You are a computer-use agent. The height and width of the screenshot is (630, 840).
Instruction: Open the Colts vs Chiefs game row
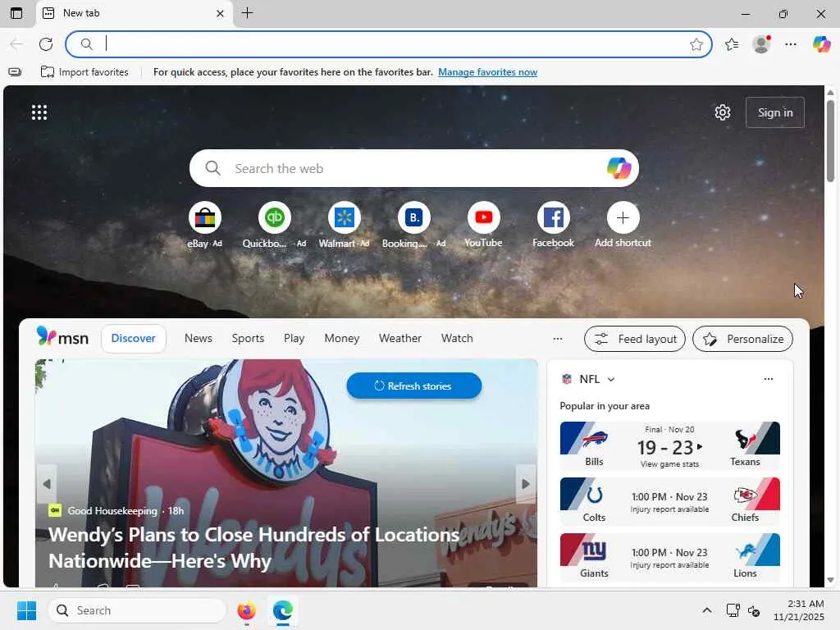[669, 501]
